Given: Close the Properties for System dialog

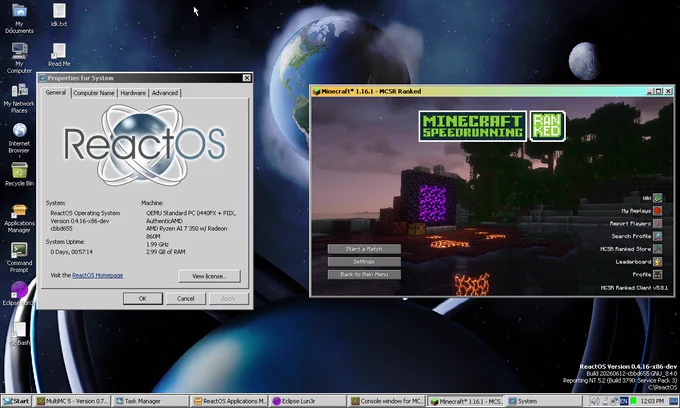Looking at the screenshot, I should tap(246, 78).
